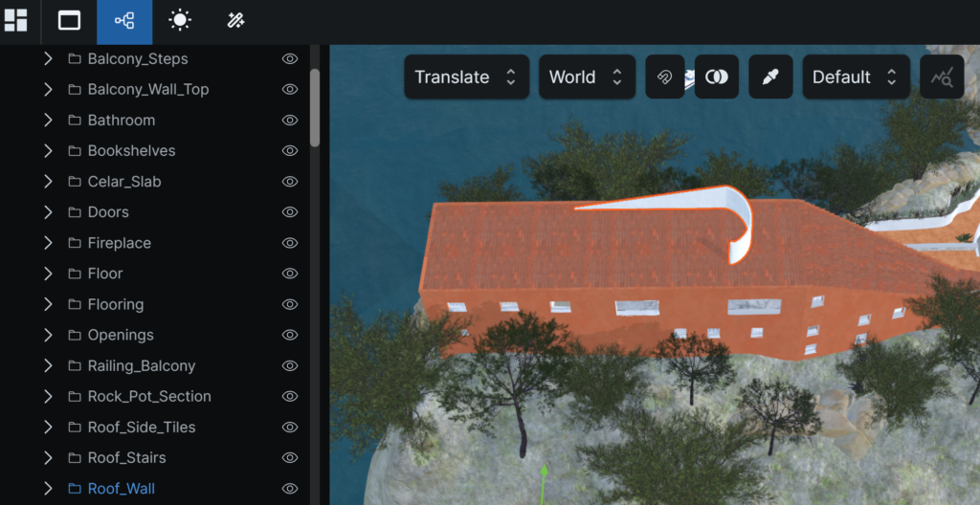Toggle visibility of Bathroom
The image size is (980, 505).
point(289,120)
